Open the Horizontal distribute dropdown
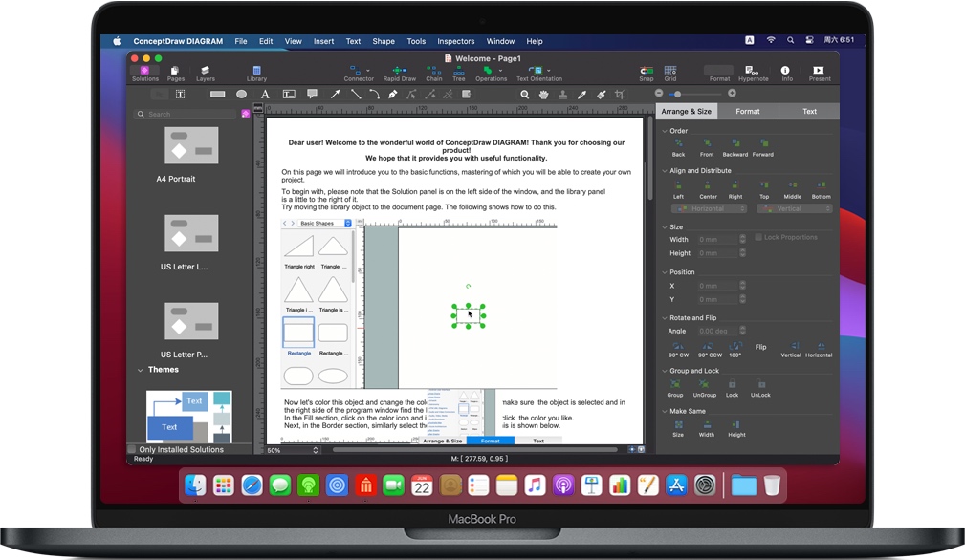965x560 pixels. coord(708,208)
